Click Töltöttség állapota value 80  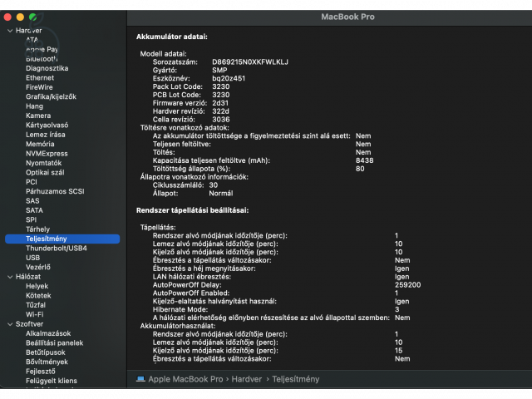pos(360,169)
